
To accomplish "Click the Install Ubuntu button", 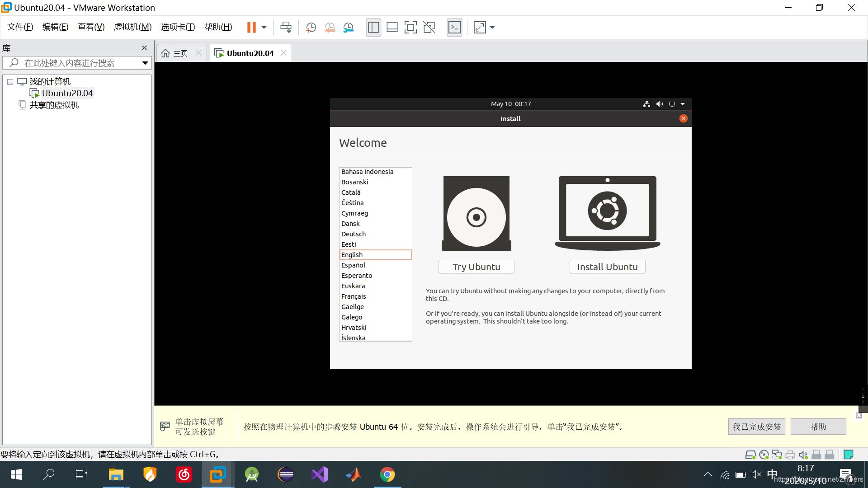I will click(x=607, y=267).
